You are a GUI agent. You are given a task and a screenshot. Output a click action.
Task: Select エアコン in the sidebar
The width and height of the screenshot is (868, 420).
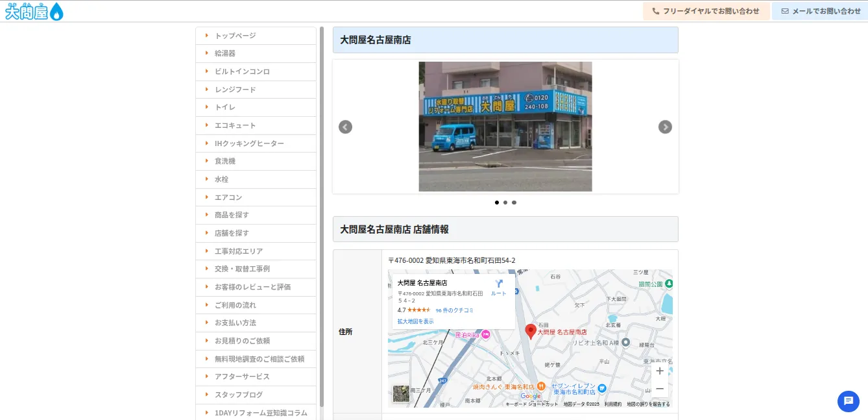pyautogui.click(x=256, y=197)
